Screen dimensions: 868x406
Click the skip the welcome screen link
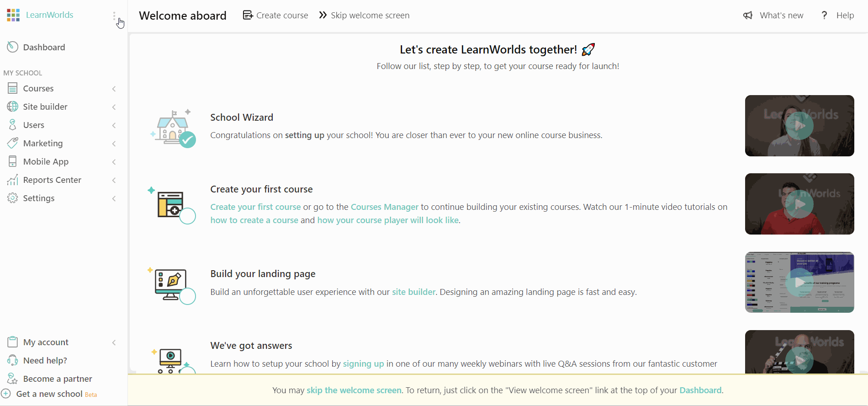[354, 390]
